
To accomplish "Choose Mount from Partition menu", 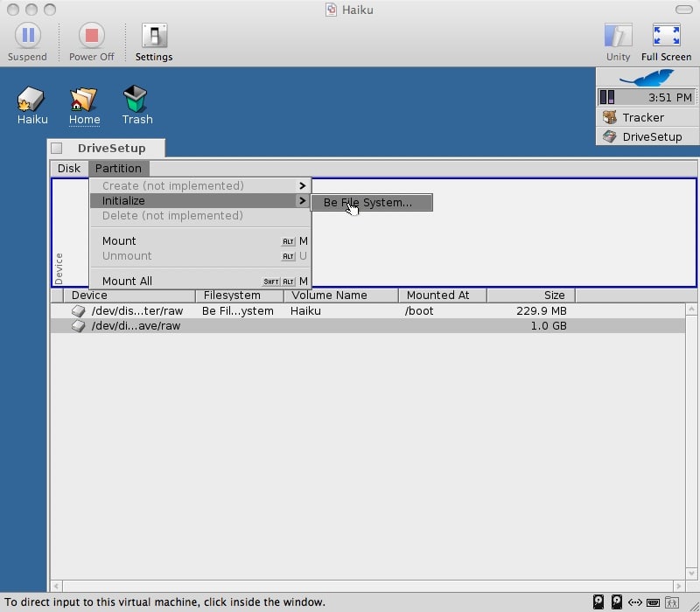I will [200, 241].
